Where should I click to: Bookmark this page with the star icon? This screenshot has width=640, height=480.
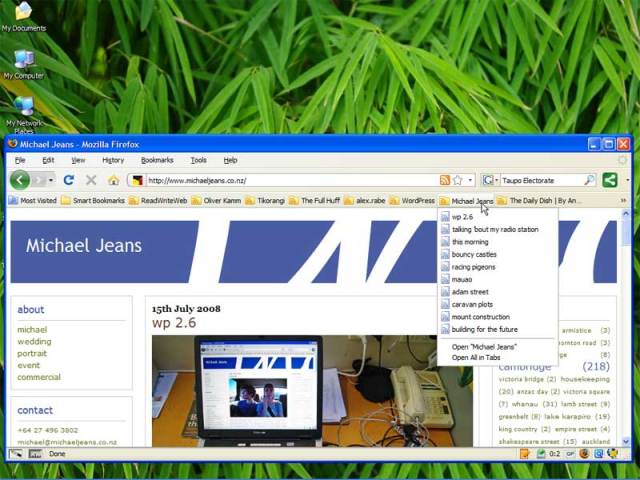pyautogui.click(x=457, y=180)
